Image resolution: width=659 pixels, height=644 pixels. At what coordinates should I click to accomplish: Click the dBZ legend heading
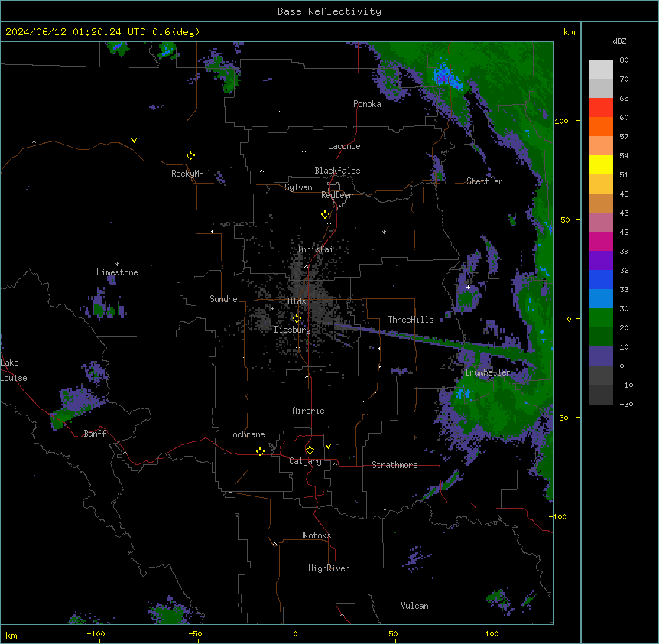tap(619, 41)
